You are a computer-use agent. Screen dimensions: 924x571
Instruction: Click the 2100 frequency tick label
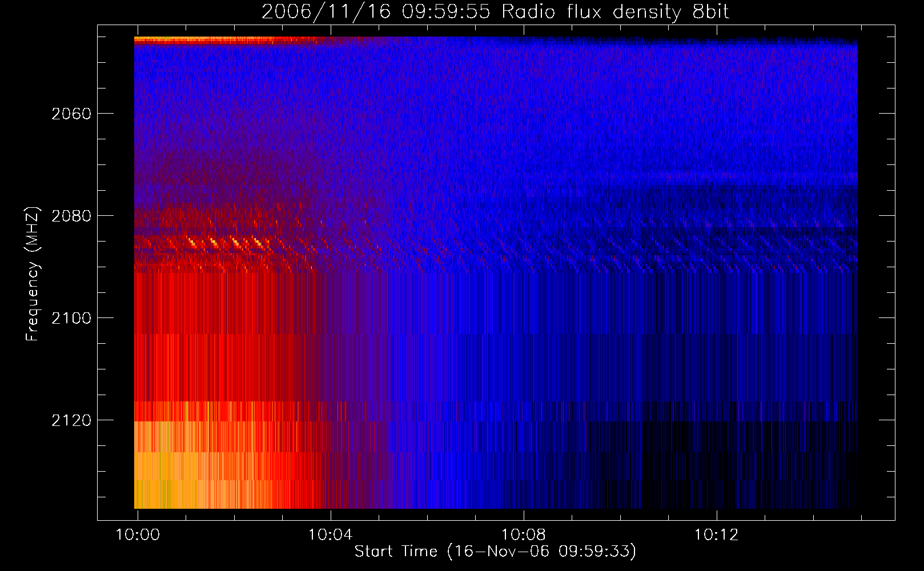pyautogui.click(x=71, y=318)
